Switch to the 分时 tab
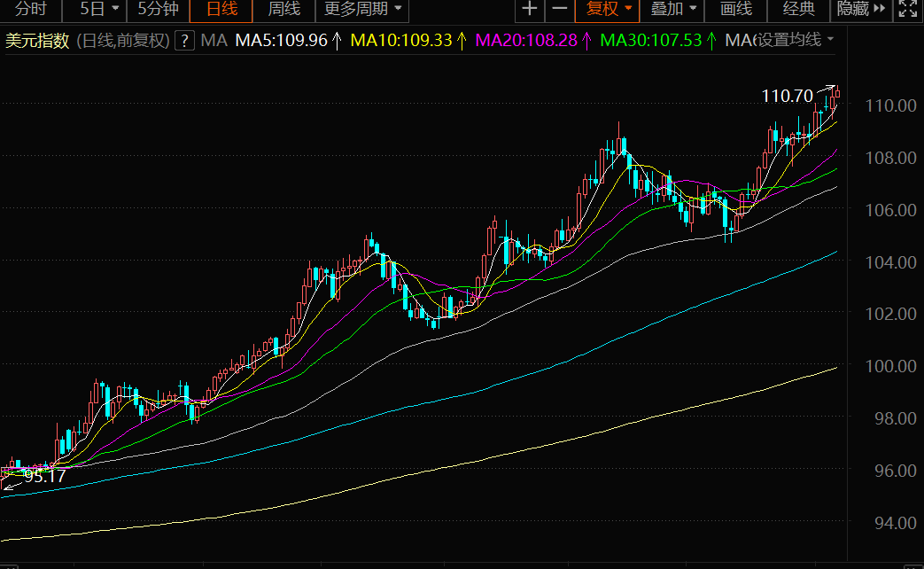The height and width of the screenshot is (569, 924). coord(31,10)
